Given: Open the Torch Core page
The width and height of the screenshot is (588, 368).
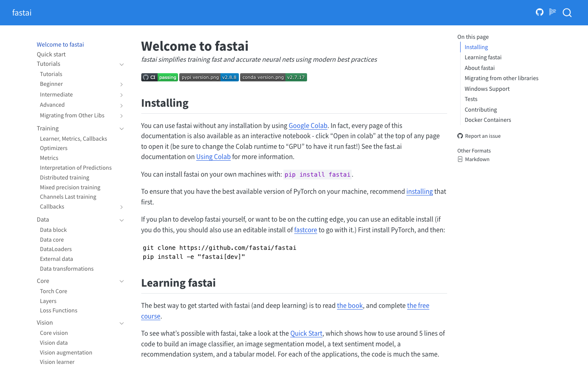Looking at the screenshot, I should 53,291.
